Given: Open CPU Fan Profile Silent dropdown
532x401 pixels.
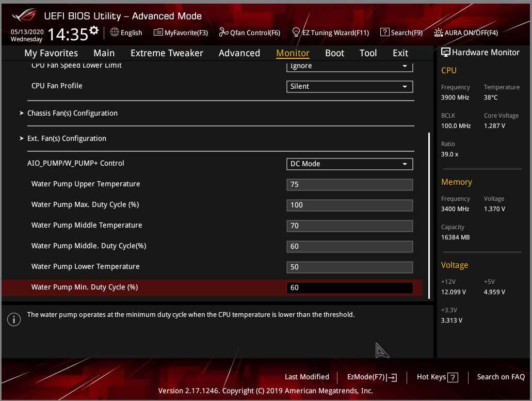Looking at the screenshot, I should pos(350,87).
